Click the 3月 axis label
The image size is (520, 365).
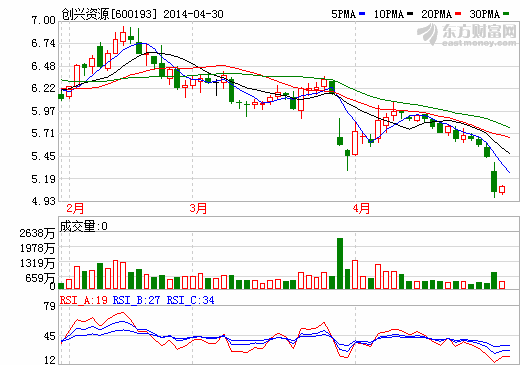tap(198, 208)
